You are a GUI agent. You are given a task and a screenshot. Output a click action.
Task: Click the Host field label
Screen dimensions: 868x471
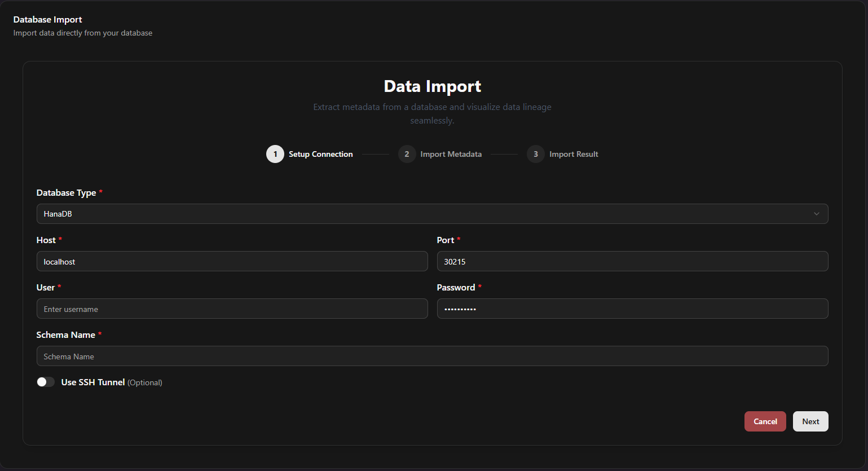click(46, 240)
